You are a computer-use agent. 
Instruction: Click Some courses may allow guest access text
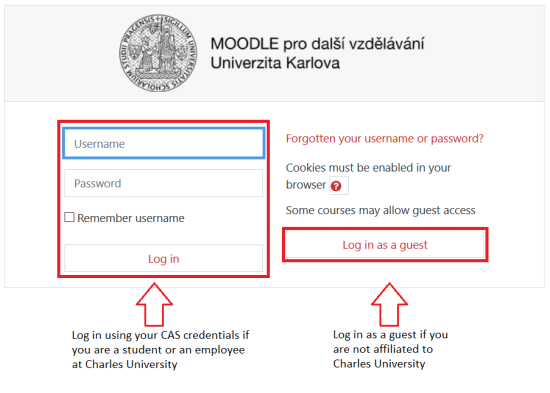click(x=381, y=210)
